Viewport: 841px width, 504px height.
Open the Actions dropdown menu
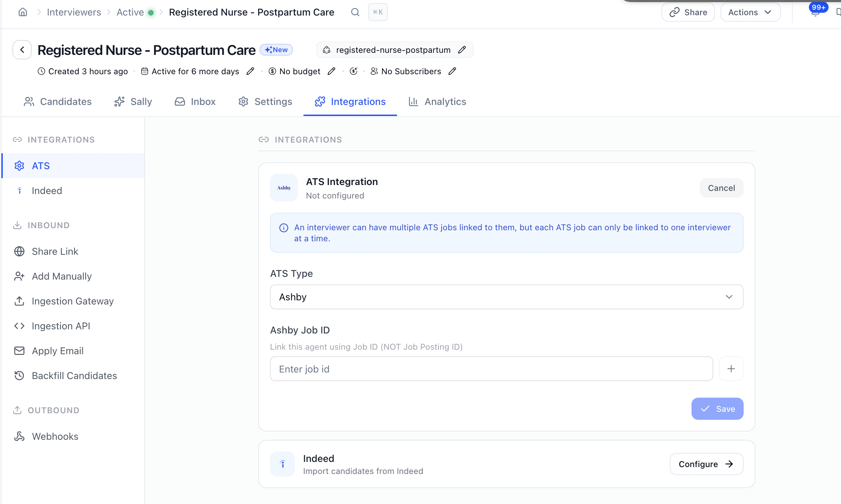click(751, 12)
